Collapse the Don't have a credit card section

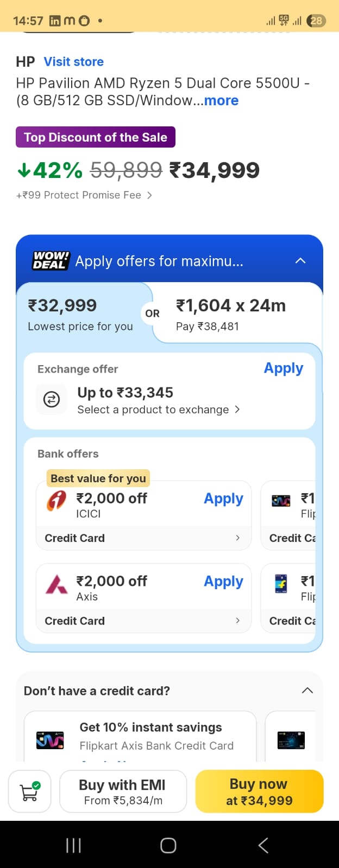pyautogui.click(x=307, y=691)
